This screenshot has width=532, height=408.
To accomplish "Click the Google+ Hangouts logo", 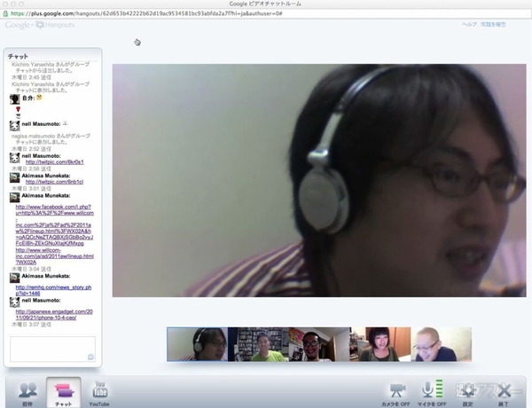I will [40, 25].
